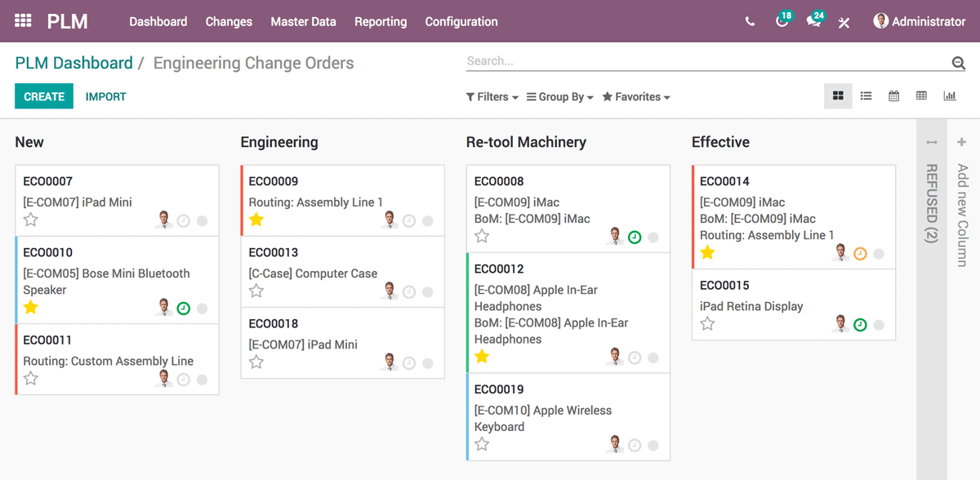Open the Filters dropdown
The image size is (980, 480).
tap(492, 96)
